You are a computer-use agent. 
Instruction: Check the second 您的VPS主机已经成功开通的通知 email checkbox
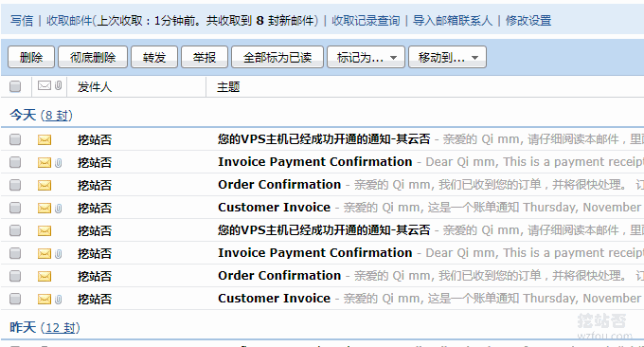[15, 230]
